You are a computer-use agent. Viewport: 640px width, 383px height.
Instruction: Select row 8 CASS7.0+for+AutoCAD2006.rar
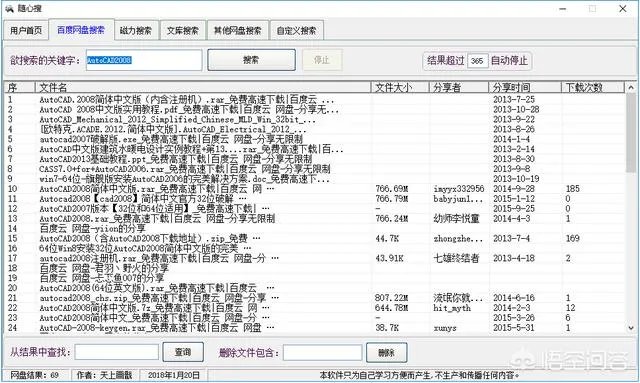point(315,169)
